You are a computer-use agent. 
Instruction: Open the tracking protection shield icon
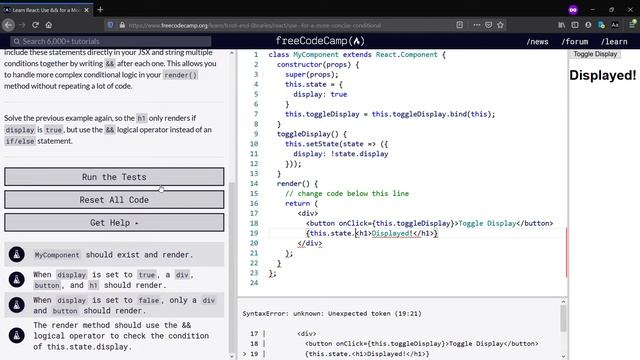click(110, 25)
